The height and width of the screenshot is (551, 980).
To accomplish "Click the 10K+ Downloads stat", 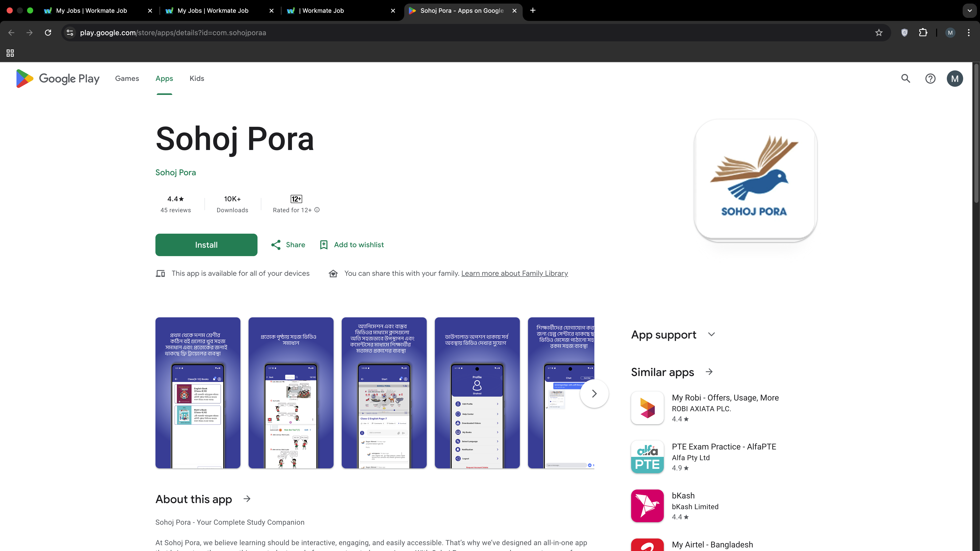I will click(x=232, y=204).
